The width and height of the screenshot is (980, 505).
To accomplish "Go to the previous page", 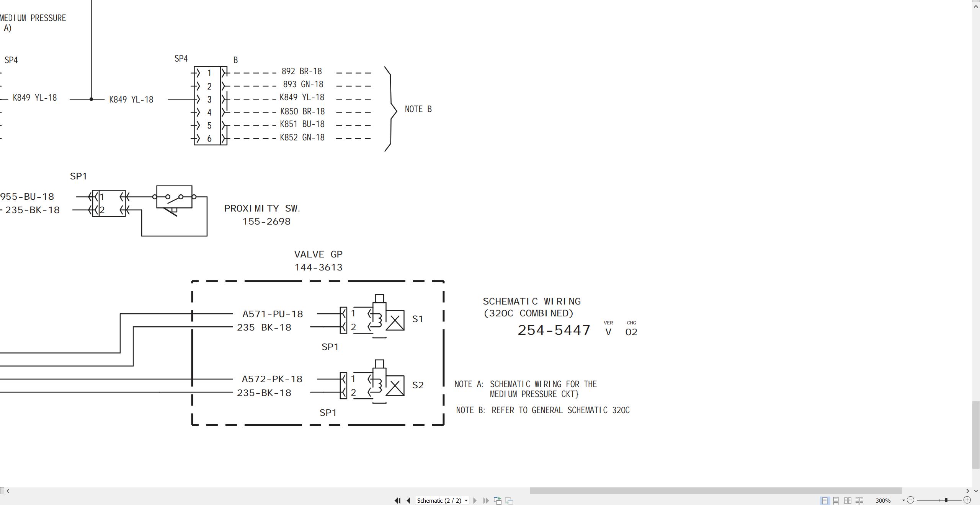I will (x=408, y=500).
